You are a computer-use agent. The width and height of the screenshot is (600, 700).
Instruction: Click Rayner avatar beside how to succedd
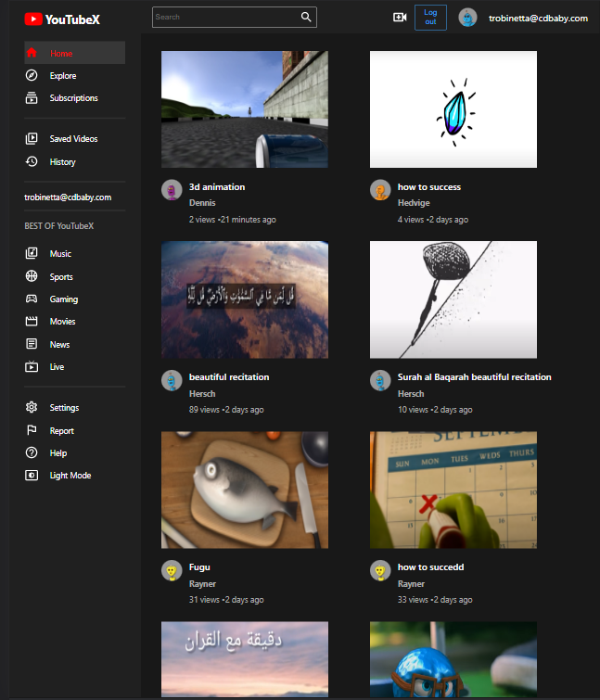click(380, 570)
